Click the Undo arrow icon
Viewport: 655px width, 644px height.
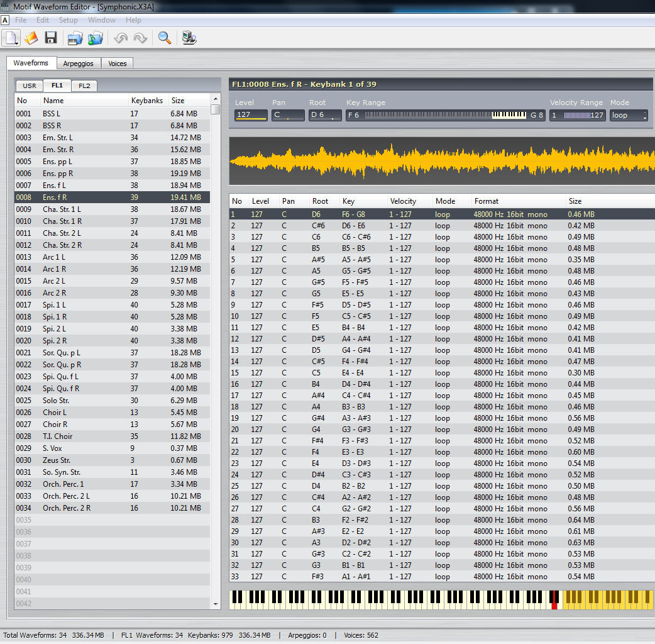pos(121,38)
